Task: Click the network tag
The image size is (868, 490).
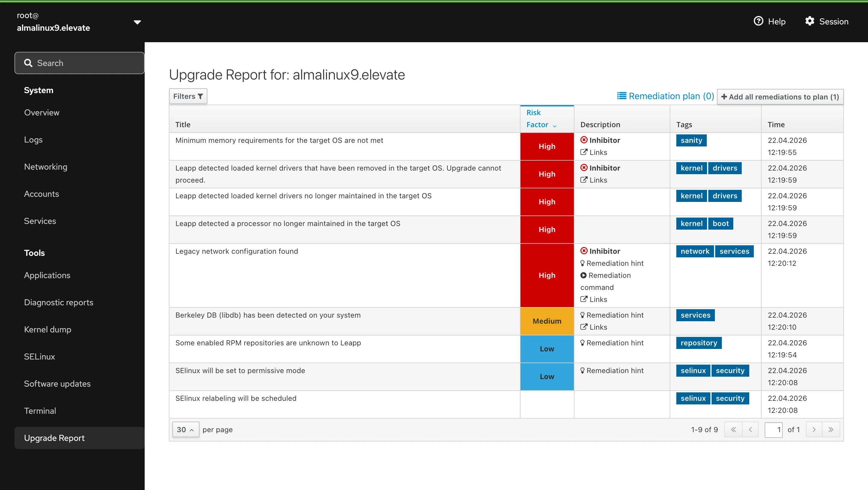Action: [695, 251]
